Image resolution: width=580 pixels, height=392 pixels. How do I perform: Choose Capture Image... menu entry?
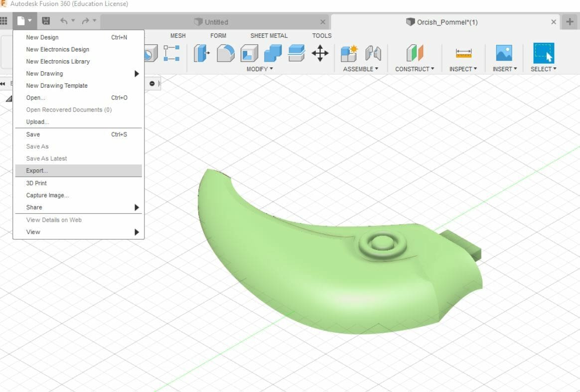click(78, 195)
